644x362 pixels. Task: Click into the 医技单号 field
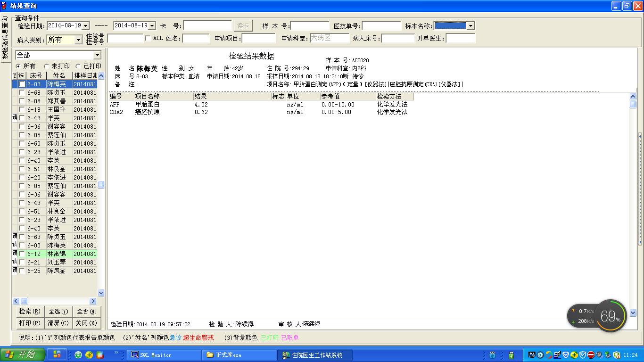(381, 25)
